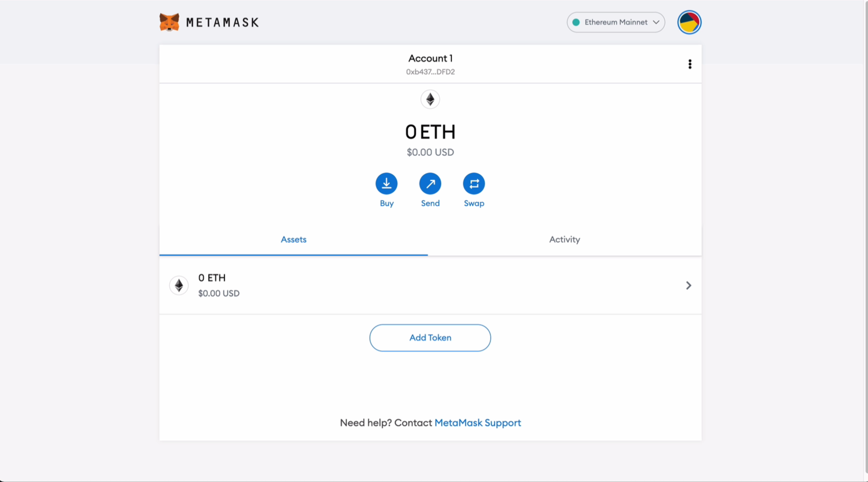This screenshot has width=868, height=482.
Task: Click the $0.00 USD value under the main balance
Action: [430, 152]
